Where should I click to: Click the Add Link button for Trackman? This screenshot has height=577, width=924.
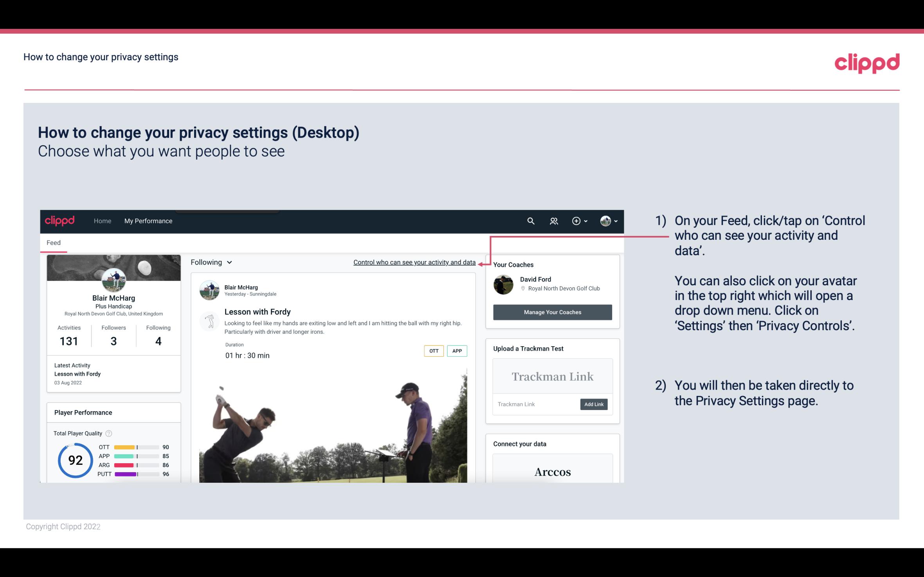[x=593, y=404]
